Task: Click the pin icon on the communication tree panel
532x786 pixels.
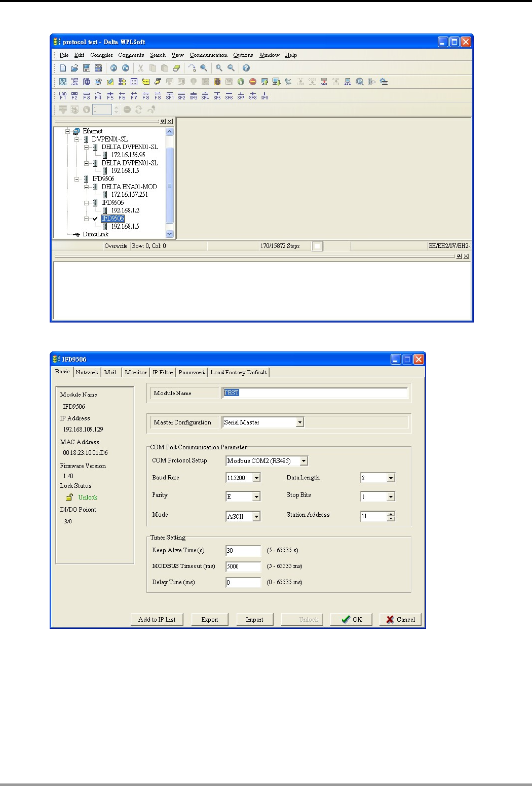Action: (163, 121)
